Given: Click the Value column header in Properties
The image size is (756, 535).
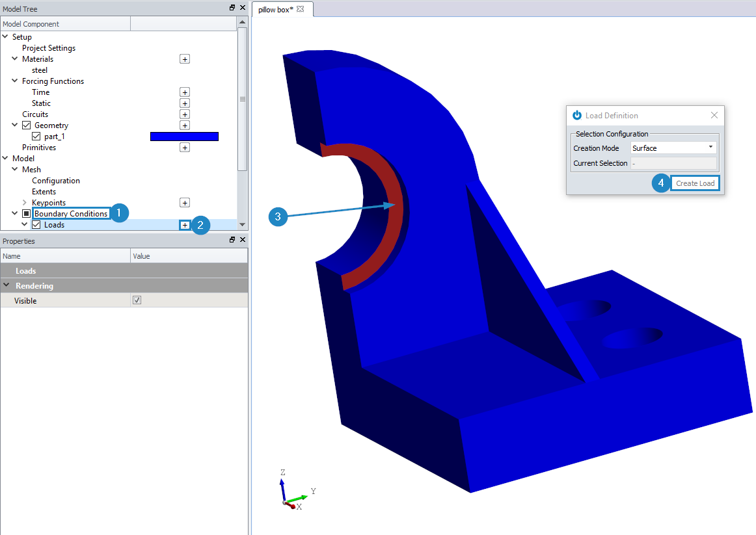Looking at the screenshot, I should coord(189,256).
